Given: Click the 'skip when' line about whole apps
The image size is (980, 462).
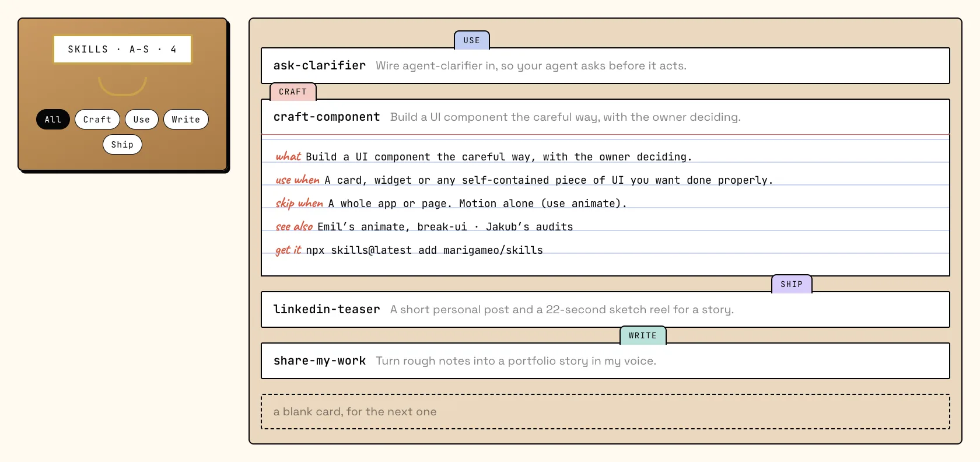Looking at the screenshot, I should [x=451, y=204].
